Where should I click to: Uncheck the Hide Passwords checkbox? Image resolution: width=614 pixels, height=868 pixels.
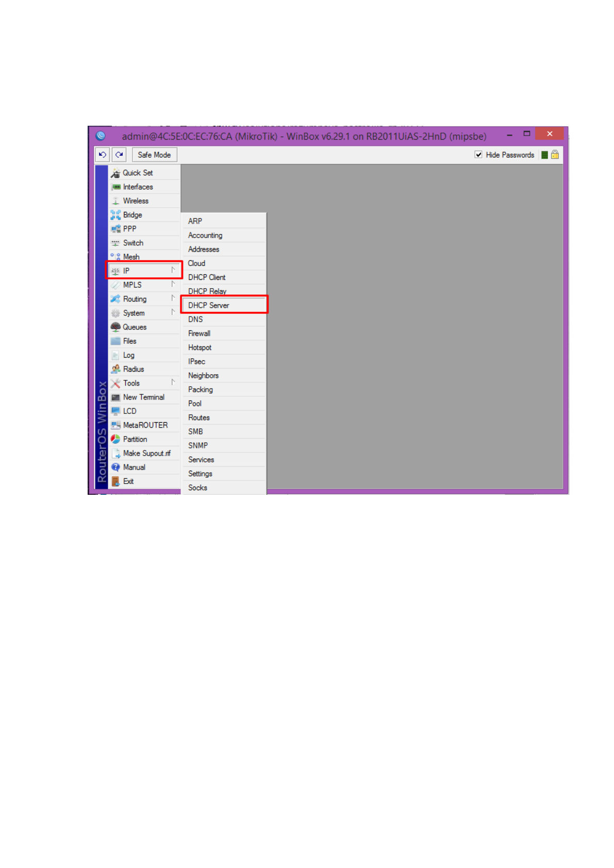click(478, 155)
